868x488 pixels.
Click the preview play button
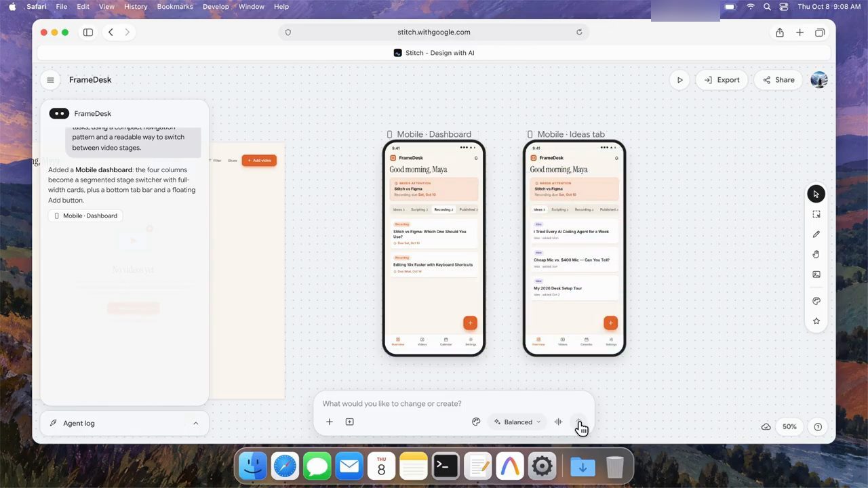pyautogui.click(x=679, y=80)
